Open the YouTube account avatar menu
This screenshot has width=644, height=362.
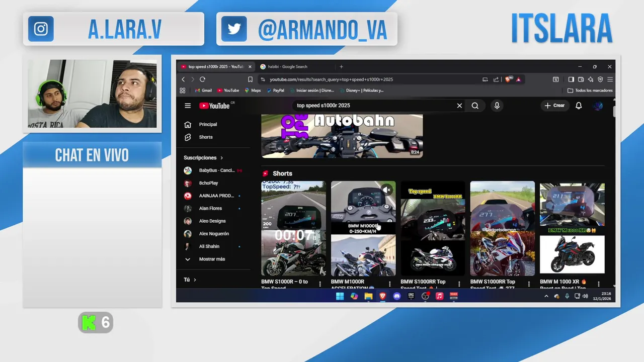(598, 106)
